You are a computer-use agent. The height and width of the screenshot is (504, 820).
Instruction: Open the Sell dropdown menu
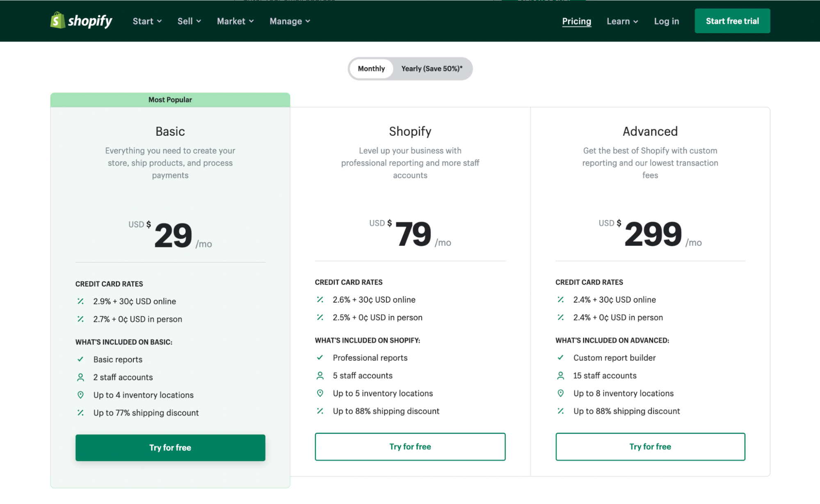coord(189,21)
